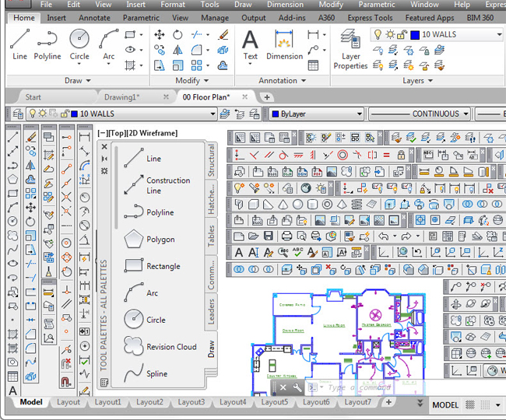Viewport: 506px width, 420px height.
Task: Click the [2D Wireframe] visual style label
Action: [x=150, y=133]
